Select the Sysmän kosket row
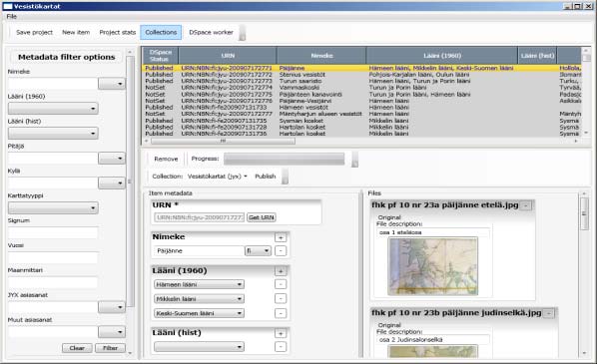The height and width of the screenshot is (364, 597). (361, 121)
